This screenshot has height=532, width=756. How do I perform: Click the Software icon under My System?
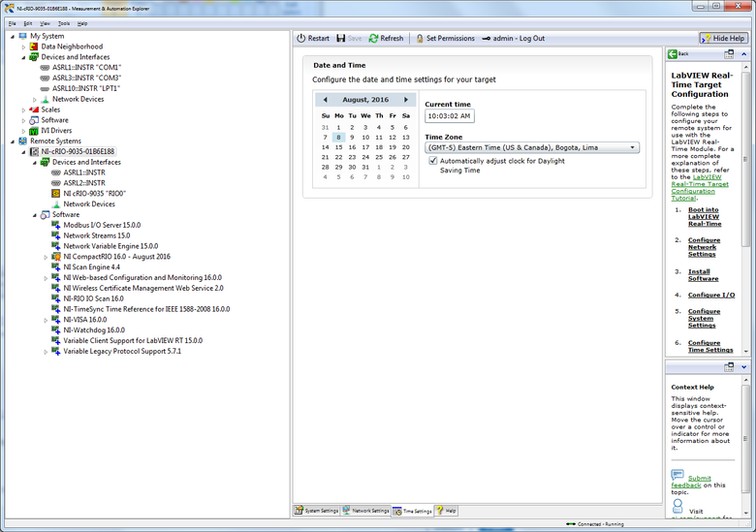click(x=34, y=120)
